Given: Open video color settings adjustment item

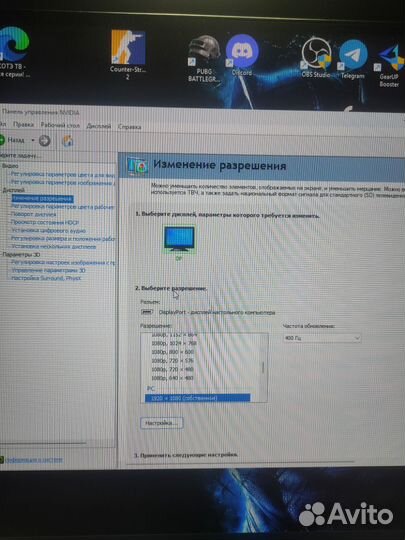Looking at the screenshot, I should pos(62,174).
